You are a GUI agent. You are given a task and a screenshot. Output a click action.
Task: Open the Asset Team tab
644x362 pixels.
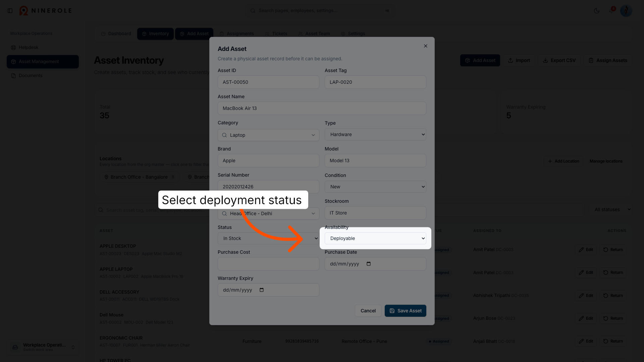314,34
